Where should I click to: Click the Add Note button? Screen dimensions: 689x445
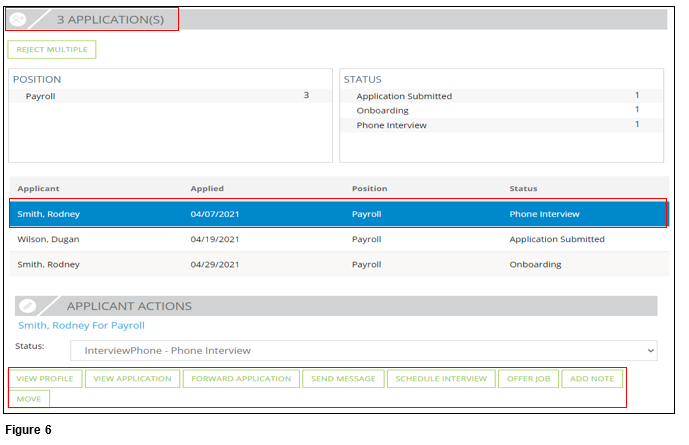tap(592, 378)
